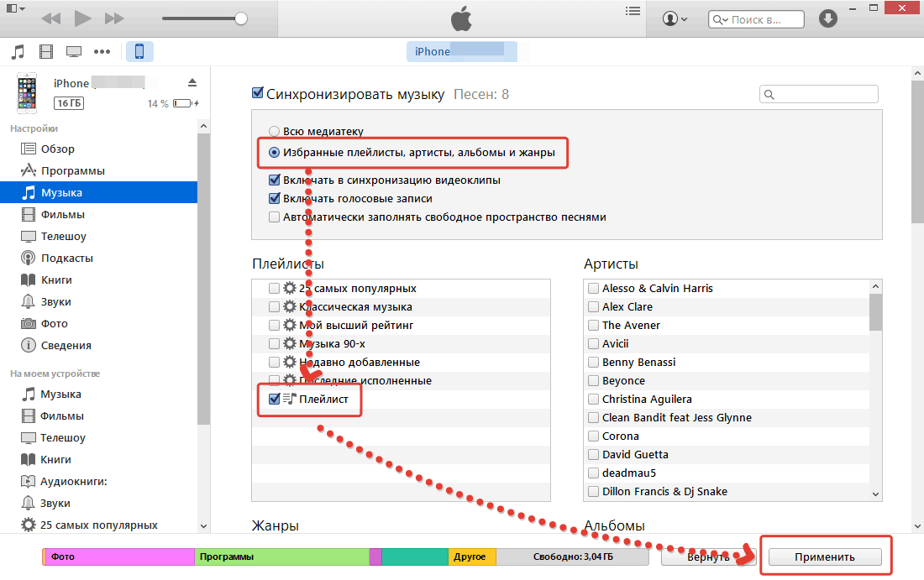Select the iPhone device icon in the toolbar
Screen dimensions: 924x580
click(x=139, y=51)
